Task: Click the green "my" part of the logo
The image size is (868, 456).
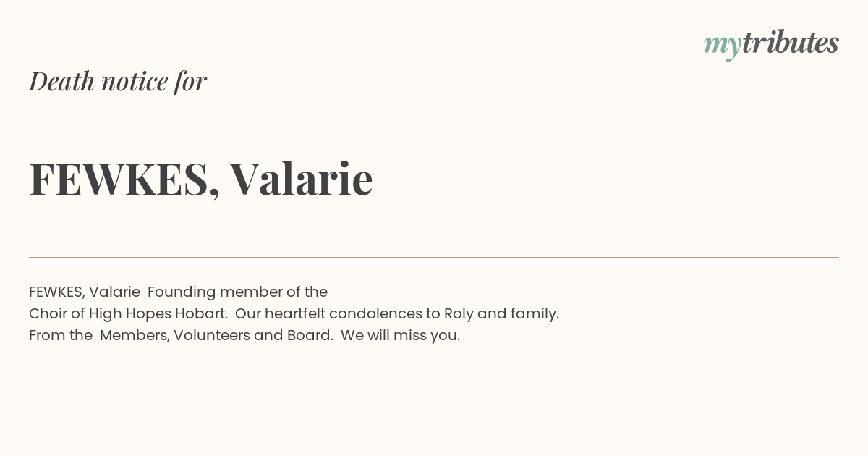Action: pyautogui.click(x=723, y=47)
